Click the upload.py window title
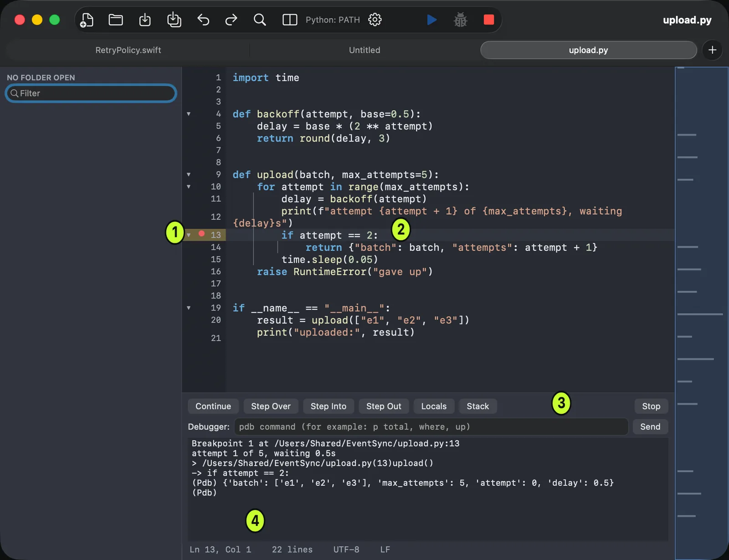The image size is (729, 560). pos(687,20)
